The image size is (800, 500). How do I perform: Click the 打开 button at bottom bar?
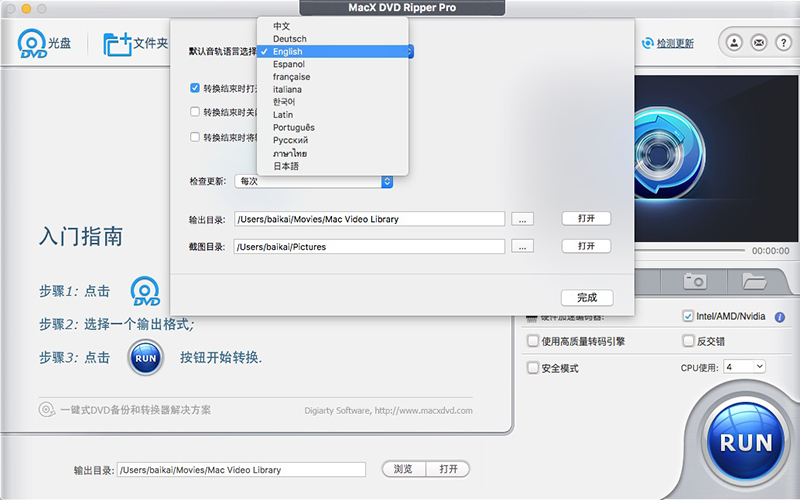pyautogui.click(x=448, y=469)
